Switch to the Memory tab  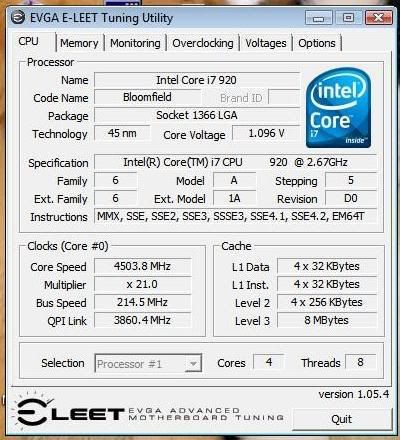(x=79, y=43)
